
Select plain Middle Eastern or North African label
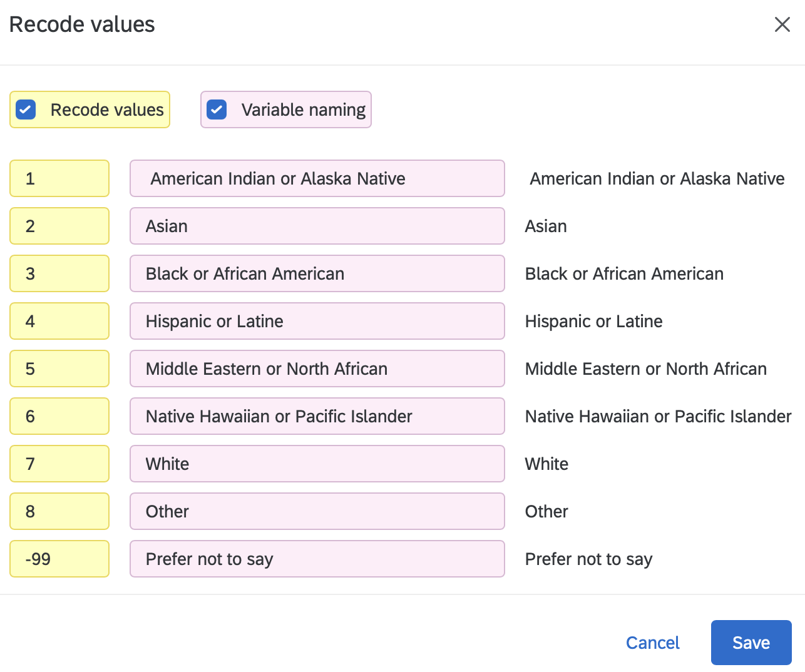click(x=646, y=369)
